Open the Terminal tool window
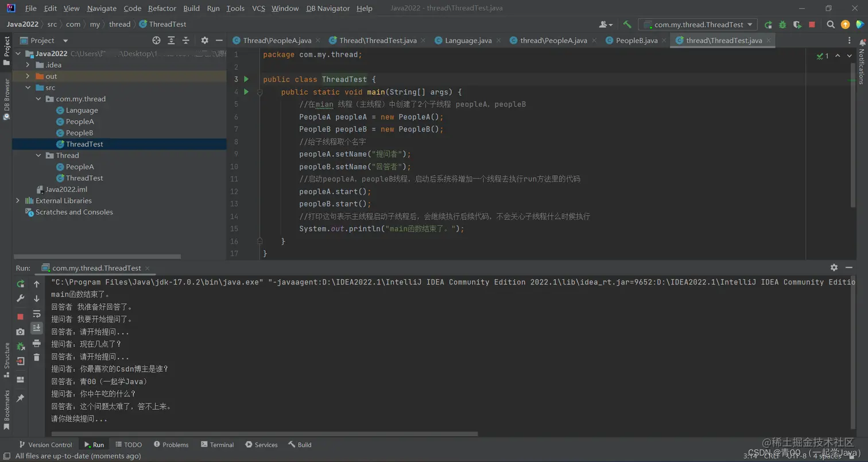 pos(217,445)
